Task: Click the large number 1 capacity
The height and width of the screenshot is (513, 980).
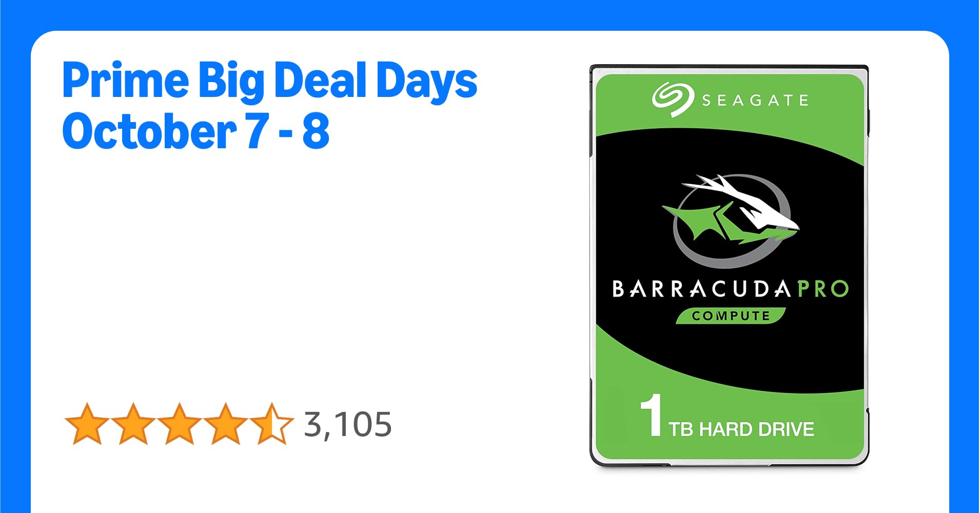Action: pos(652,416)
